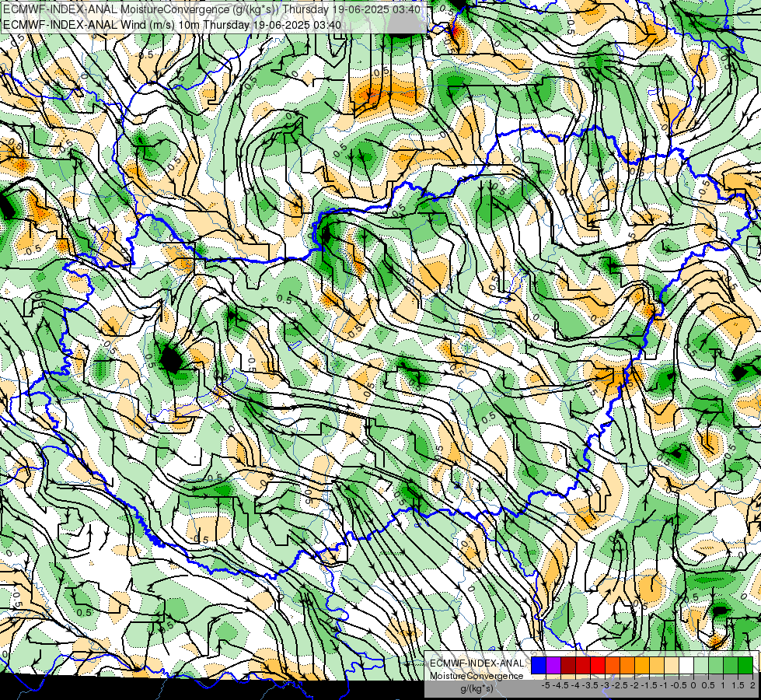Click the -3.5 tick label on the legend scale
Screen dimensions: 761x700
point(590,685)
